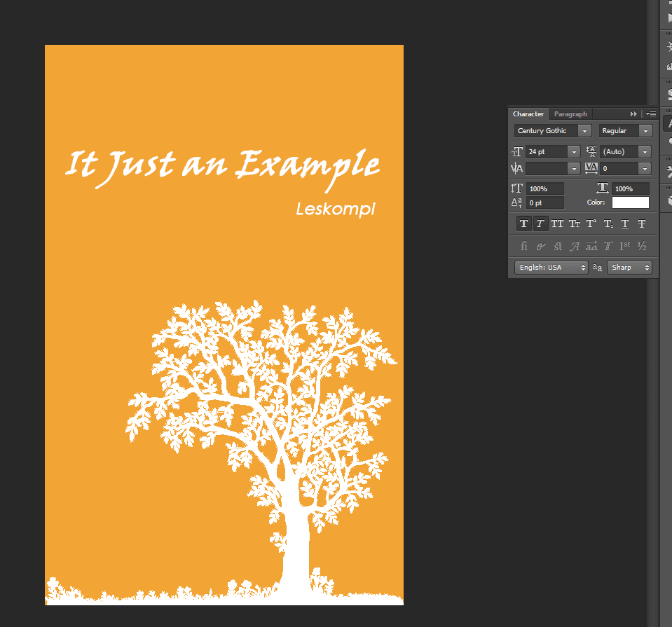Expand the 24 pt font size dropdown

click(574, 152)
